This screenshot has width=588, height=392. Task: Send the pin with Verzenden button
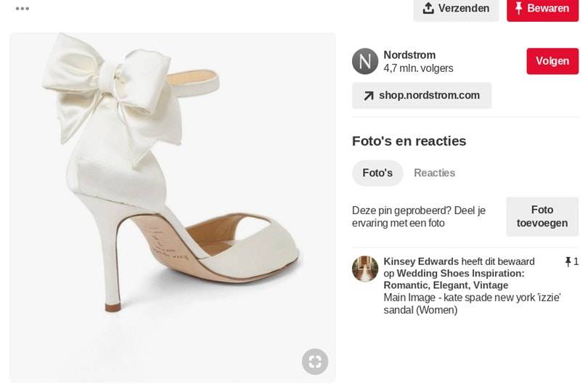[456, 9]
